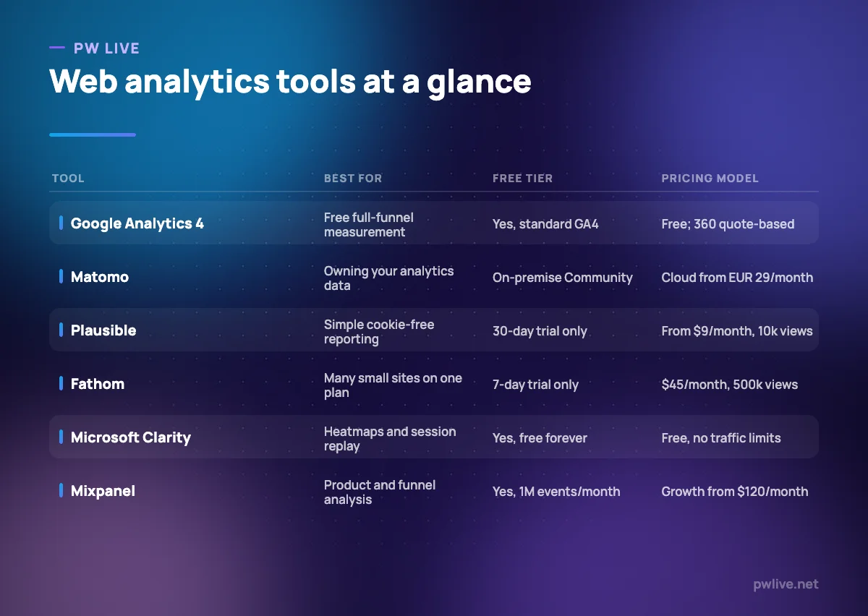The image size is (868, 616).
Task: Click 'Free; 360 quote-based' pricing cell
Action: (x=728, y=224)
